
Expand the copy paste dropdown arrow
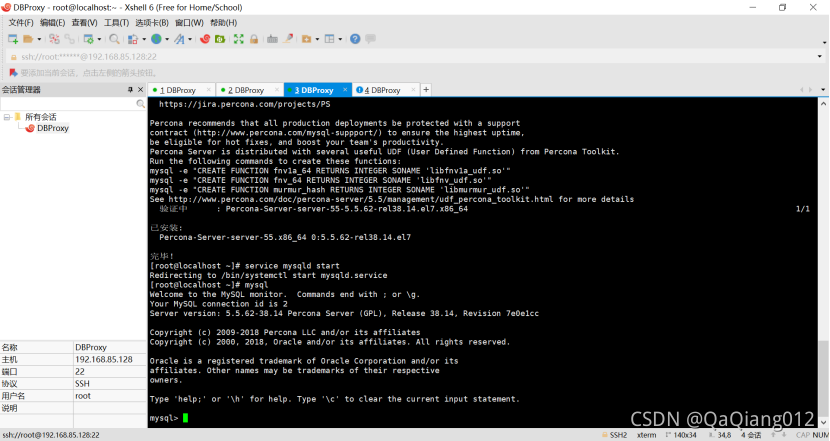pyautogui.click(x=144, y=39)
